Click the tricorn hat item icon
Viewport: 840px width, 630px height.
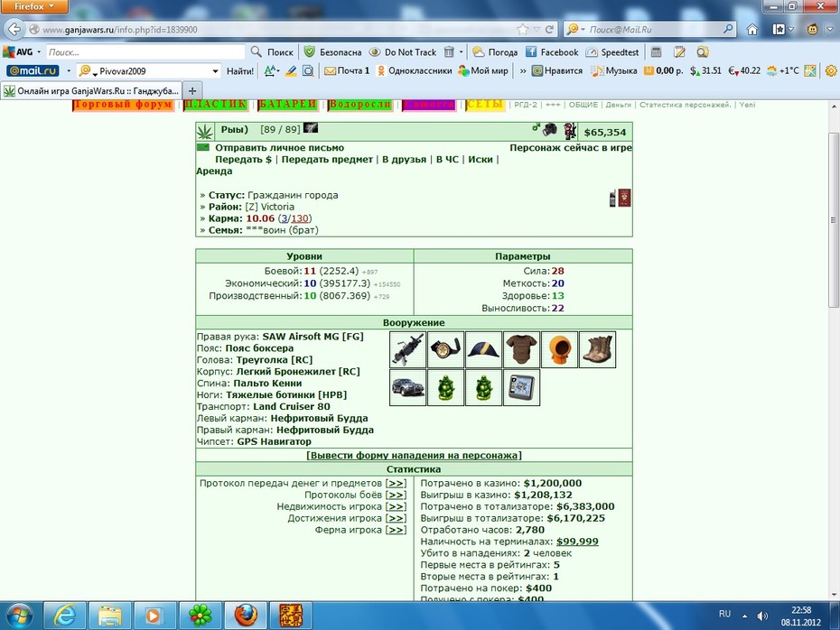pos(484,349)
